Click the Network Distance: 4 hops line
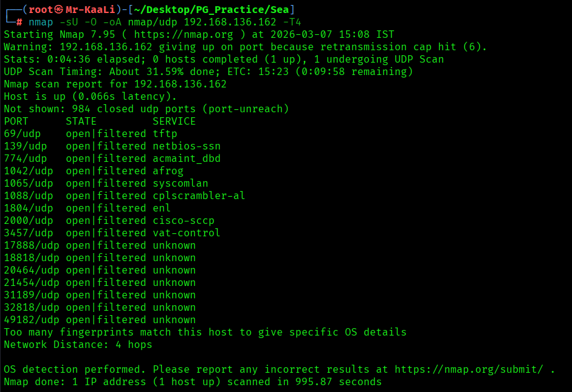The width and height of the screenshot is (572, 392). click(78, 344)
